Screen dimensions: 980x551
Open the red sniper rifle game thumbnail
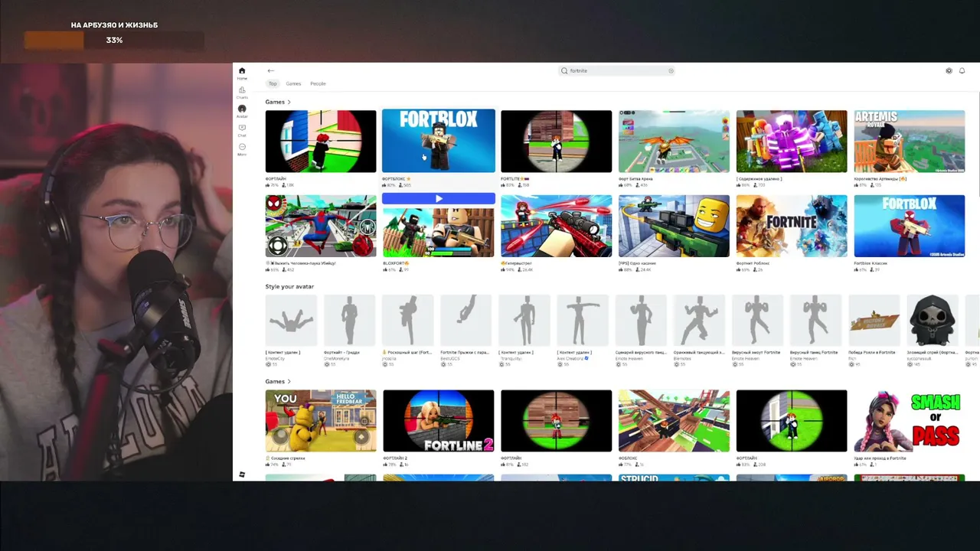[x=557, y=226]
